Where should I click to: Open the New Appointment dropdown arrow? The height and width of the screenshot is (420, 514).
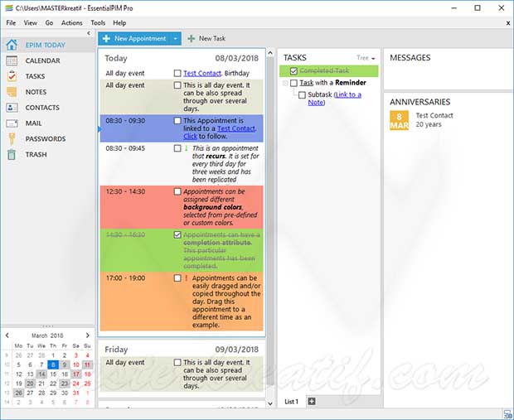[176, 39]
